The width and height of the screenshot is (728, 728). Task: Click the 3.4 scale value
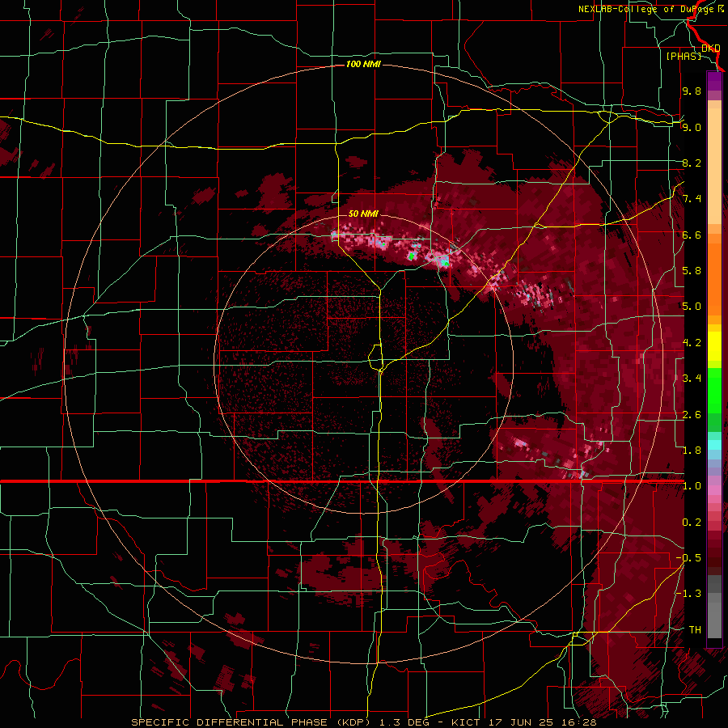[692, 379]
